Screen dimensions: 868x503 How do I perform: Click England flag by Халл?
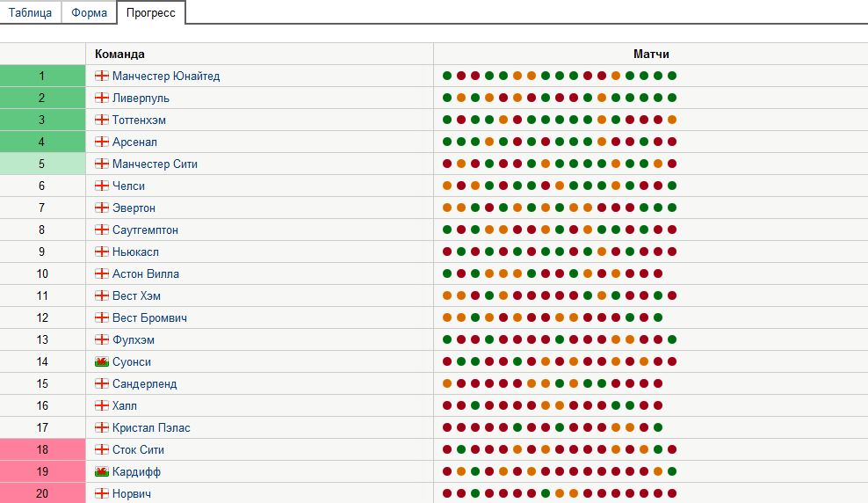102,405
